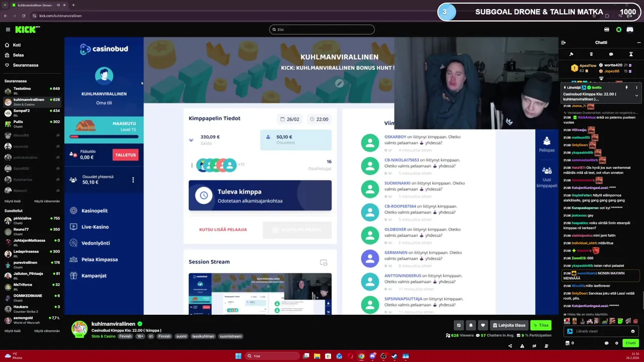The image size is (644, 362).
Task: Click ApexFlow top gifter name
Action: [588, 65]
